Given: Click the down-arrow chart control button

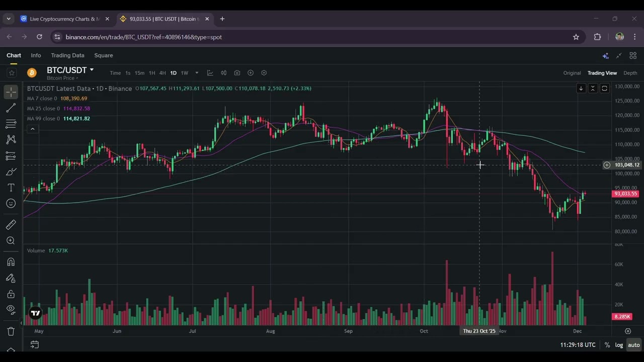Looking at the screenshot, I should [x=581, y=88].
